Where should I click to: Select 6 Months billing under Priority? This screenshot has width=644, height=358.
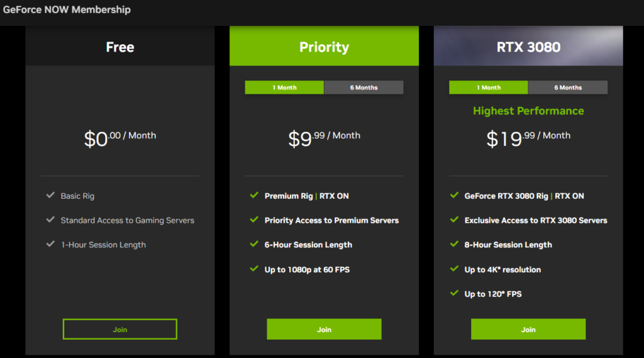[x=364, y=87]
